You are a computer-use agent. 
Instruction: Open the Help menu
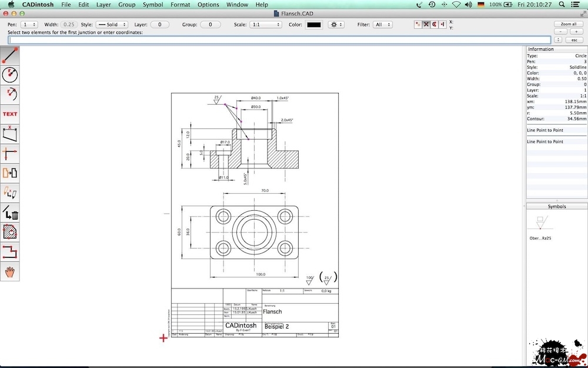pos(262,5)
